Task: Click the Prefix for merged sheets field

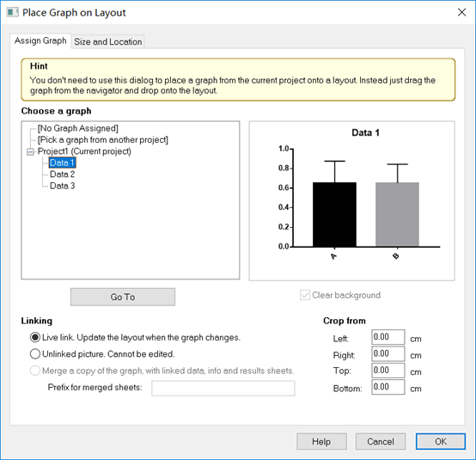Action: (x=223, y=389)
